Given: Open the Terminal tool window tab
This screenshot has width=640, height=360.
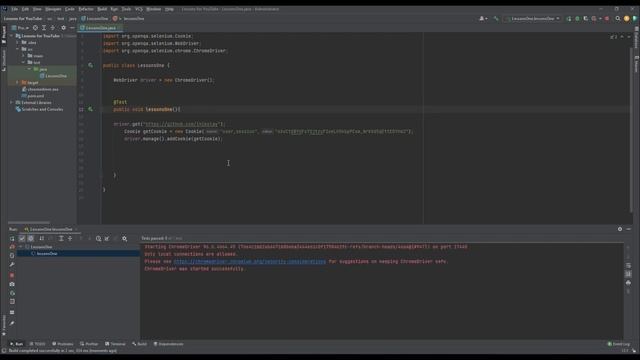Looking at the screenshot, I should tap(116, 344).
